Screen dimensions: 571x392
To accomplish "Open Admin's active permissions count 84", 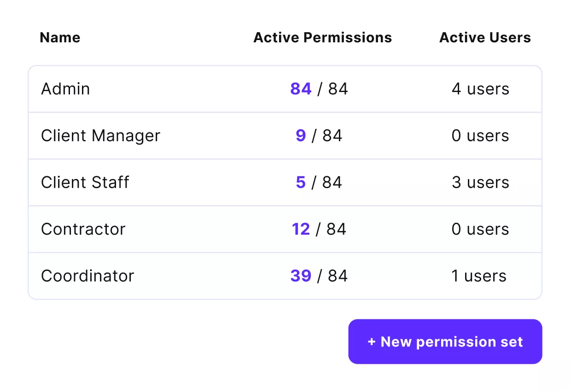I will [301, 89].
